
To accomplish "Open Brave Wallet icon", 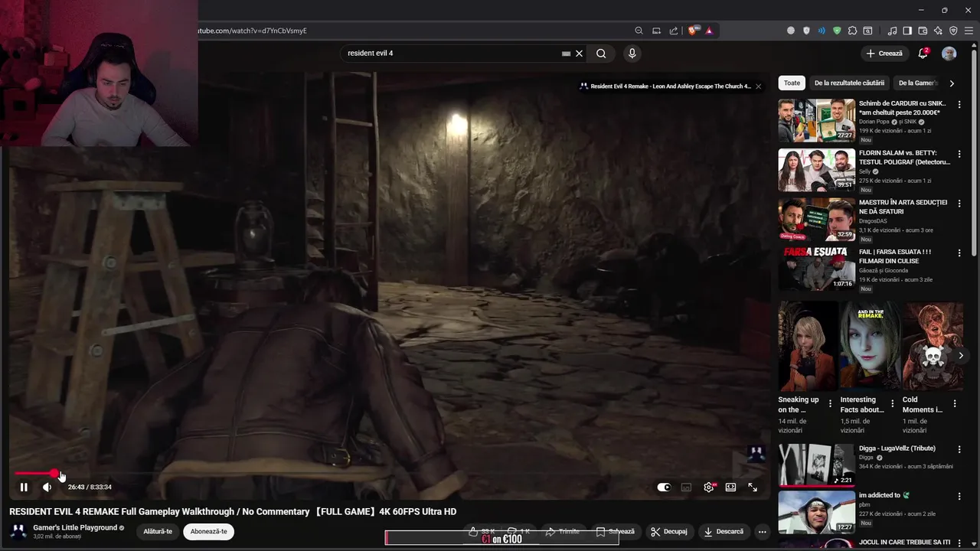I will [923, 31].
